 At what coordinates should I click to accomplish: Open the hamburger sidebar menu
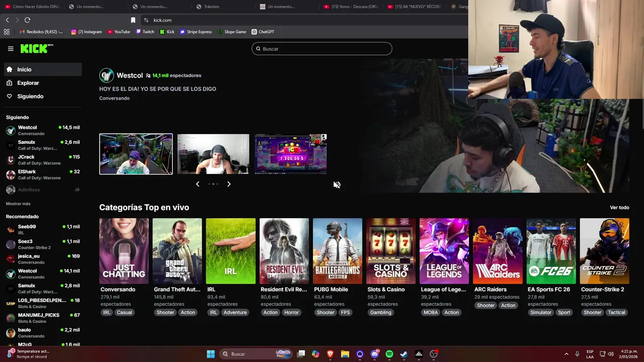pyautogui.click(x=11, y=49)
